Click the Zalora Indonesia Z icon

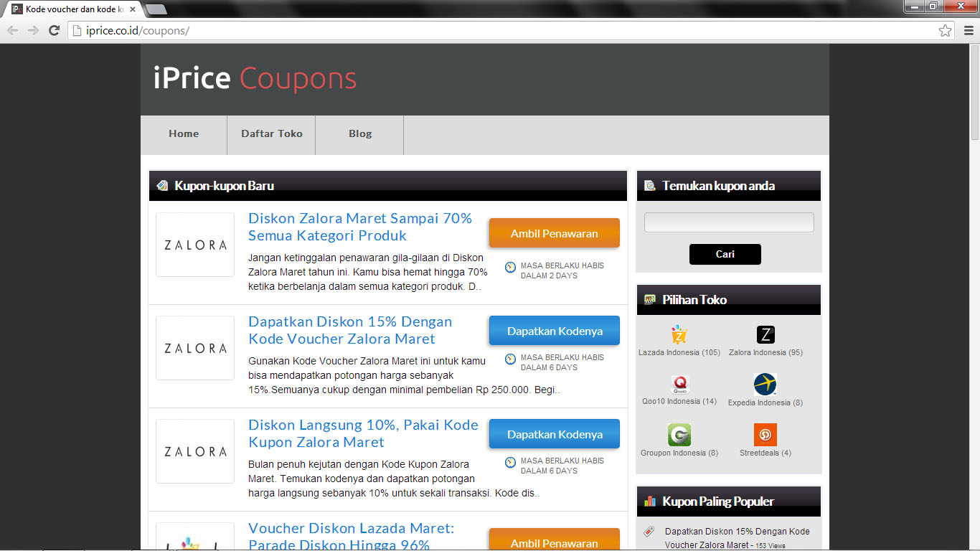point(765,335)
